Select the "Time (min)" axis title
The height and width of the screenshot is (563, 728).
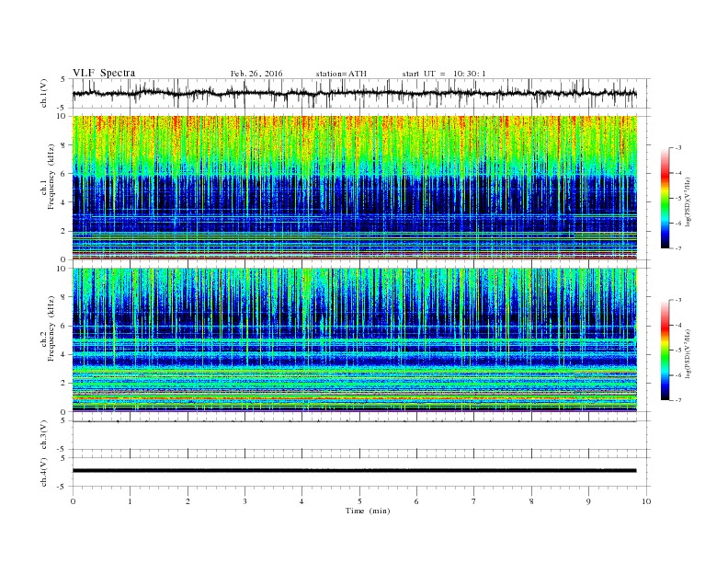point(368,511)
